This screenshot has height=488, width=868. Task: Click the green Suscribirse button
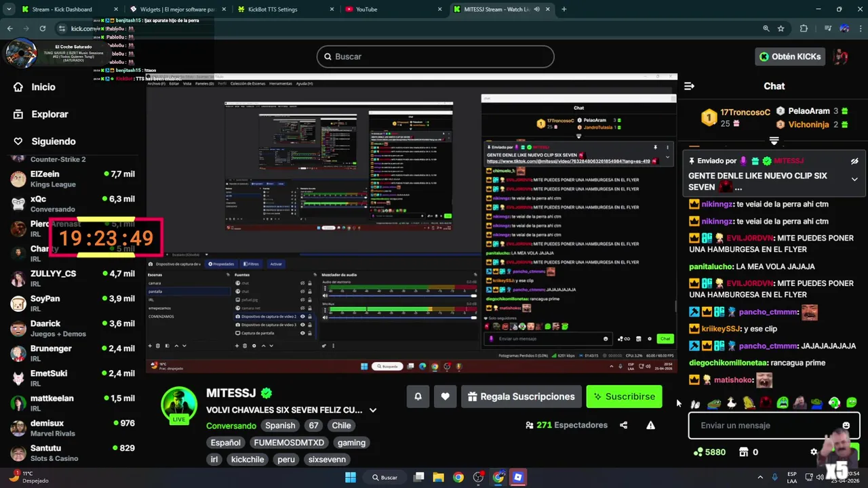[x=624, y=396]
